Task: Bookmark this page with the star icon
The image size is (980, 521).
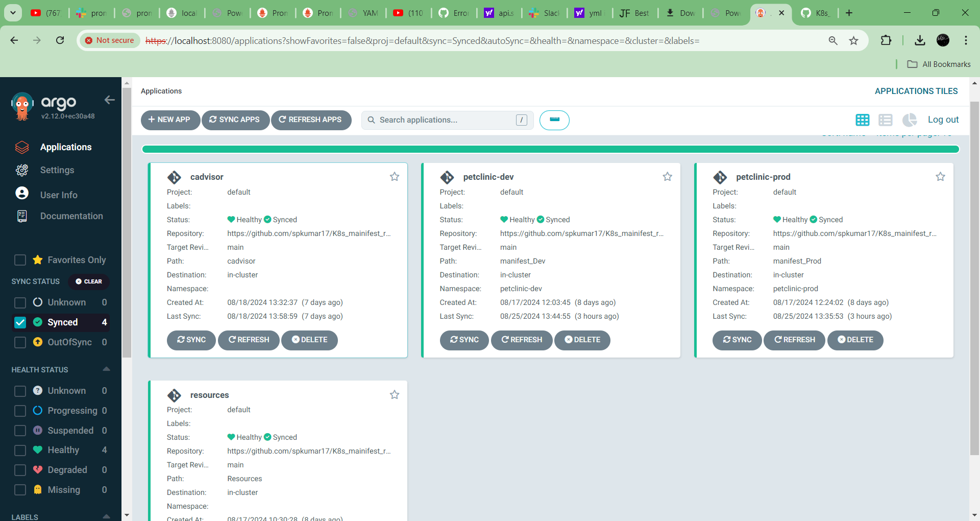Action: (x=853, y=41)
